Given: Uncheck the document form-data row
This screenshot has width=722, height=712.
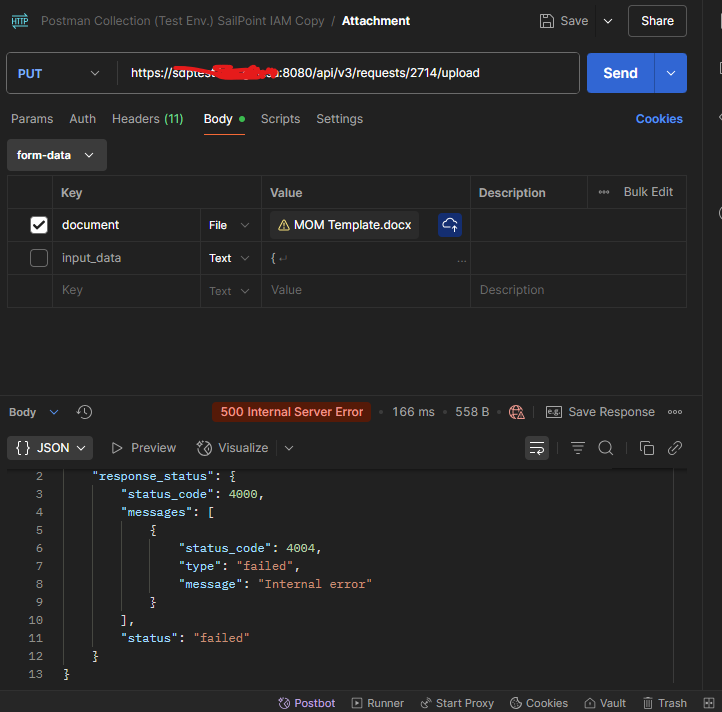Looking at the screenshot, I should coord(39,225).
